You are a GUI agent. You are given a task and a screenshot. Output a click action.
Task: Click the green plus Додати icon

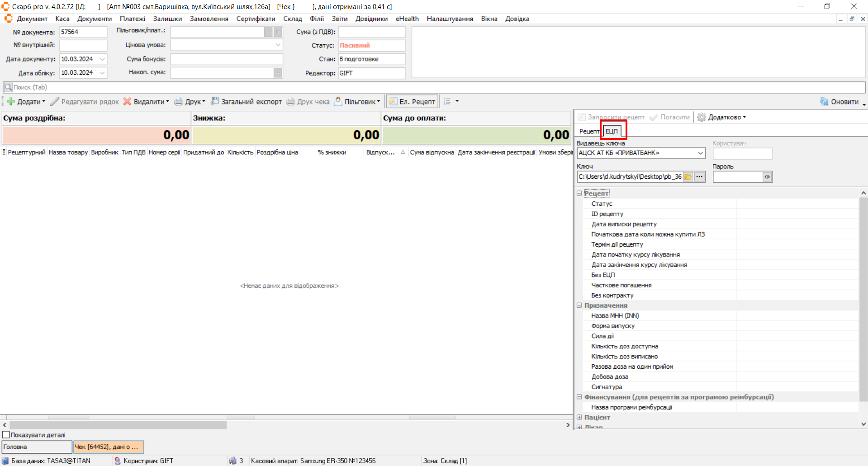coord(11,102)
